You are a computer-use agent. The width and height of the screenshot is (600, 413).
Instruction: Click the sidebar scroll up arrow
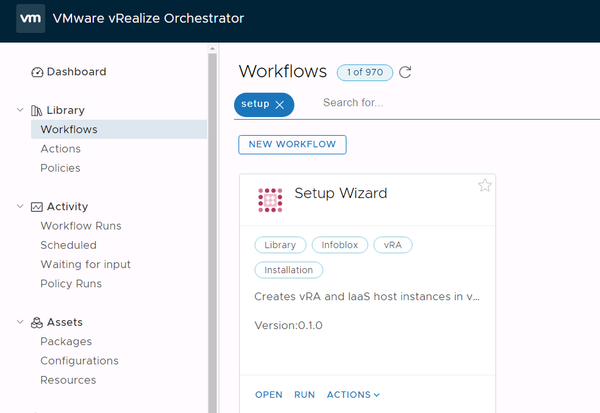point(213,49)
